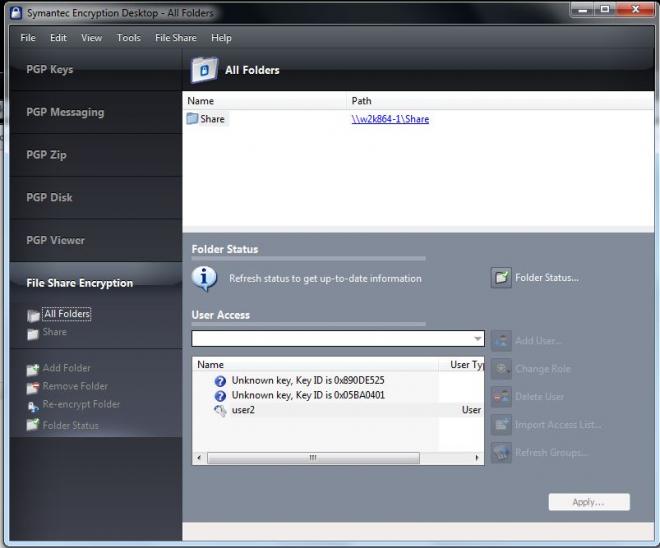Click the user list horizontal scrollbar thumb
Viewport: 660px width, 548px height.
(313, 458)
